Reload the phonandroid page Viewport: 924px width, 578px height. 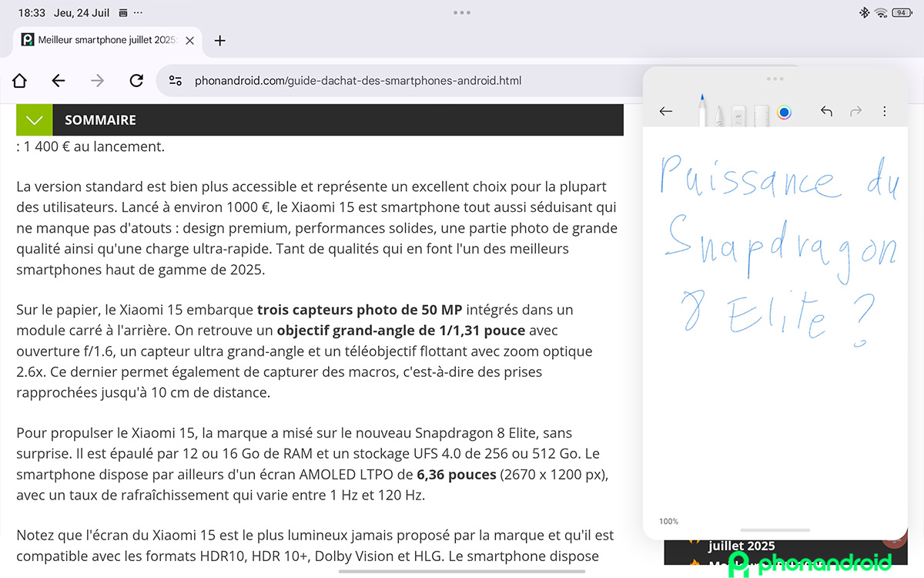[136, 80]
